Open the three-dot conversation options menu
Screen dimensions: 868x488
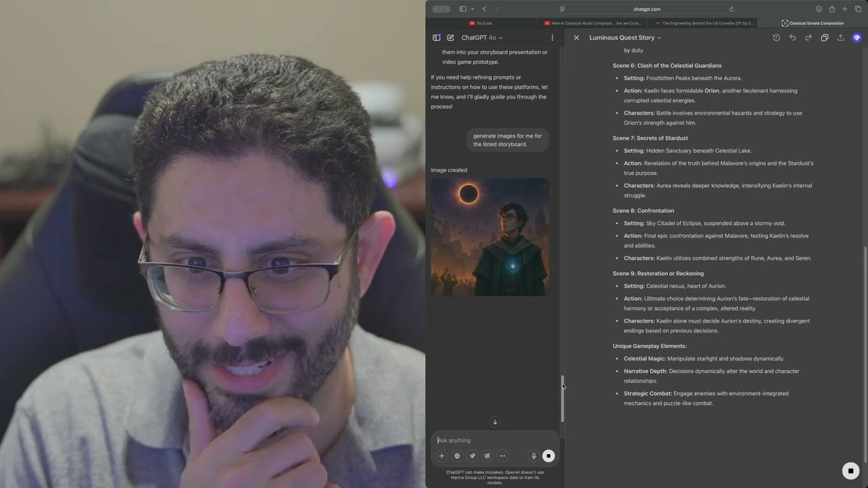click(552, 38)
